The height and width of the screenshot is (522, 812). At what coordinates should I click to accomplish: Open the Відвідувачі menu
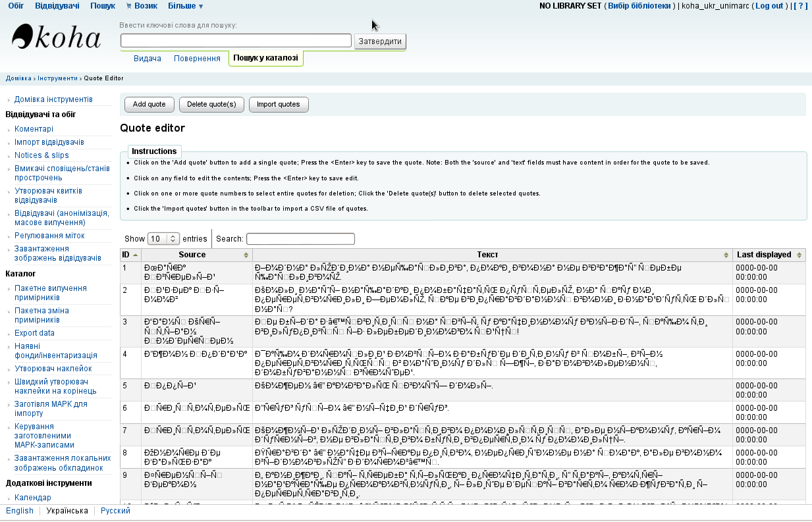click(57, 6)
